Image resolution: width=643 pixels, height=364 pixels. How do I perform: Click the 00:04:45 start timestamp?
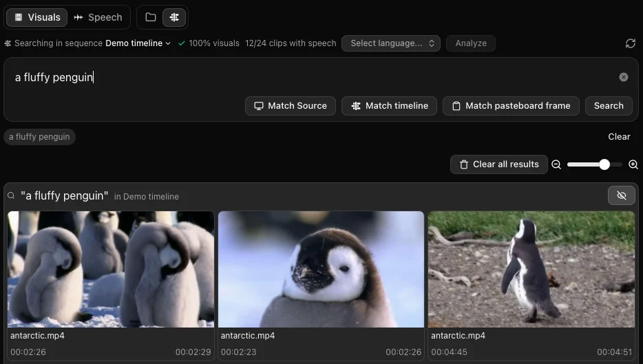449,352
